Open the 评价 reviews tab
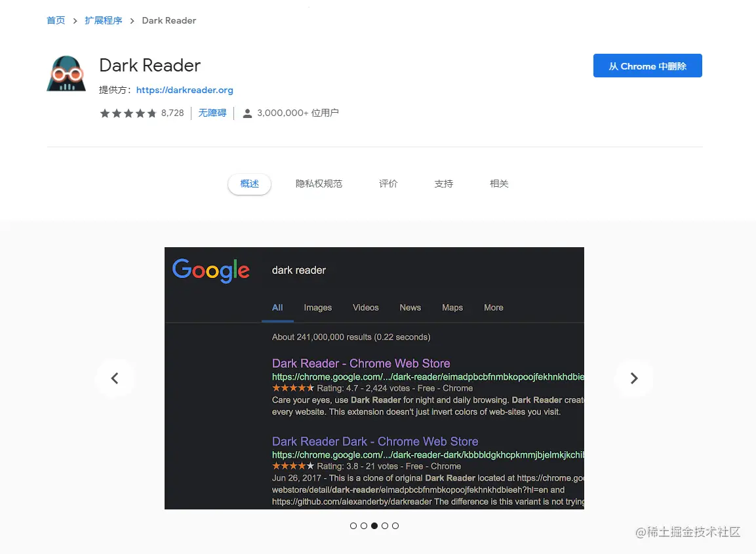 click(x=388, y=184)
